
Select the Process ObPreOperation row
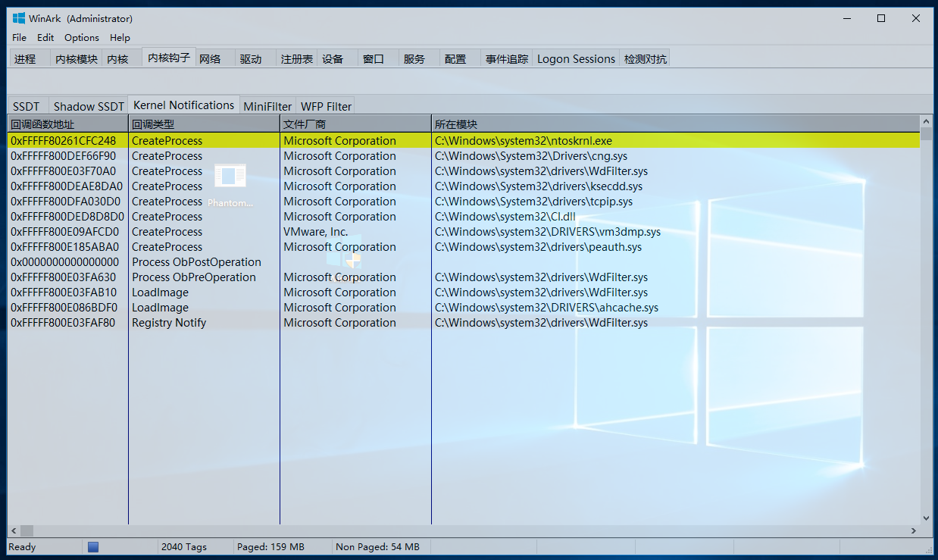point(464,277)
